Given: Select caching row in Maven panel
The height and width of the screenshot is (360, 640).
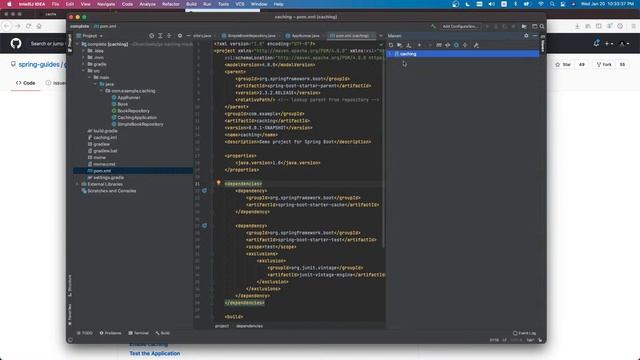Looking at the screenshot, I should point(462,54).
